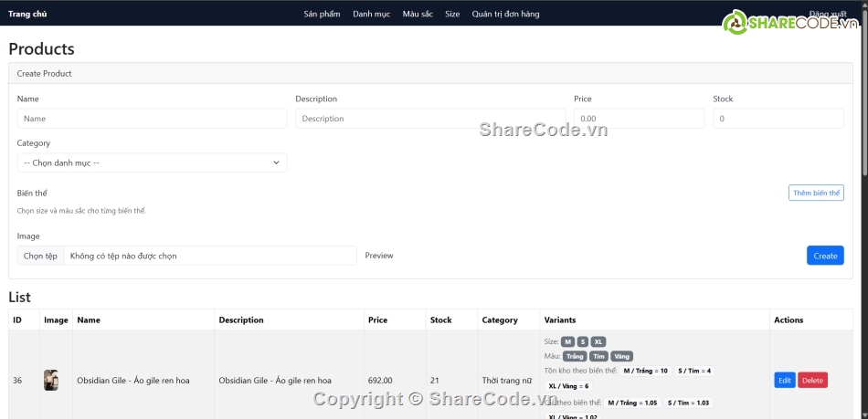
Task: Click the Tím color badge
Action: pyautogui.click(x=599, y=357)
